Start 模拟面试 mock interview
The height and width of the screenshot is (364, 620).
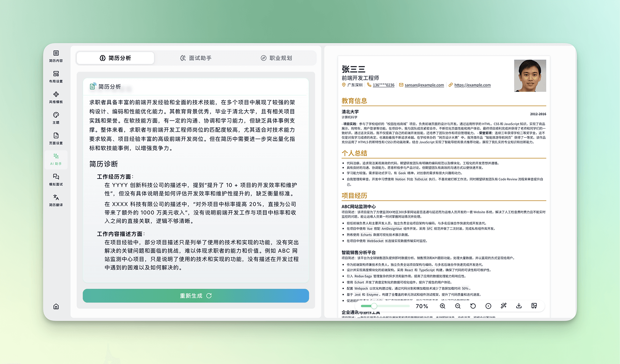[x=56, y=180]
